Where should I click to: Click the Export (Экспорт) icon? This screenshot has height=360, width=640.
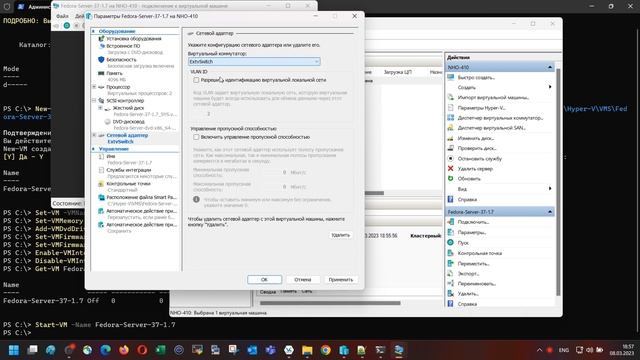pyautogui.click(x=451, y=273)
